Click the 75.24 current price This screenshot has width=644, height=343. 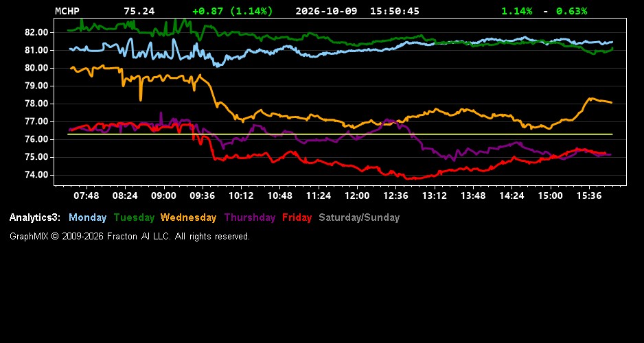(139, 11)
